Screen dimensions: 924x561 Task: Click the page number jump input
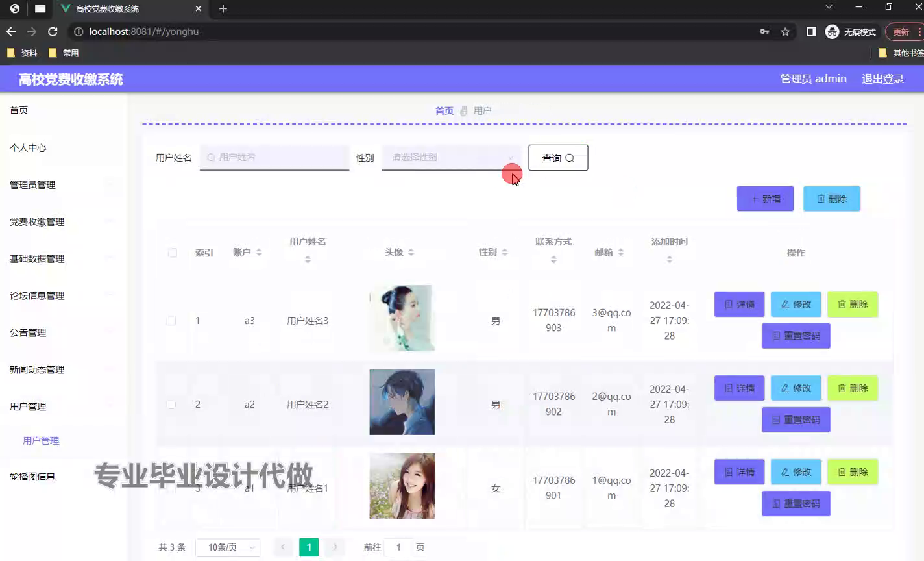pos(398,547)
